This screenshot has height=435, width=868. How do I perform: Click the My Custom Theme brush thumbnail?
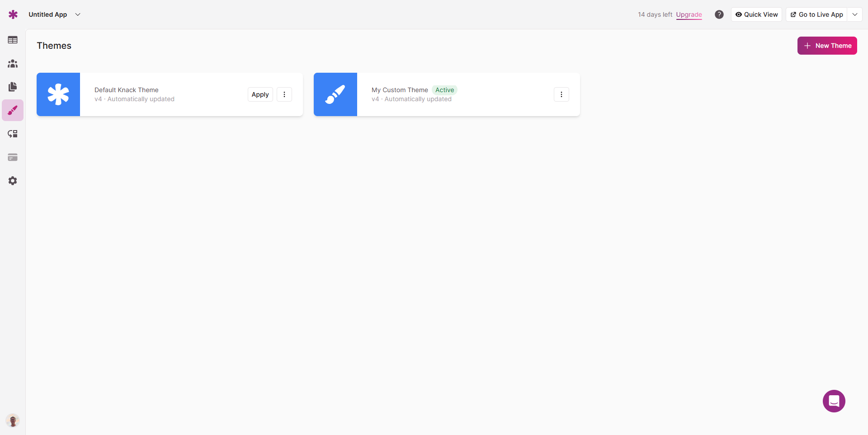point(335,94)
